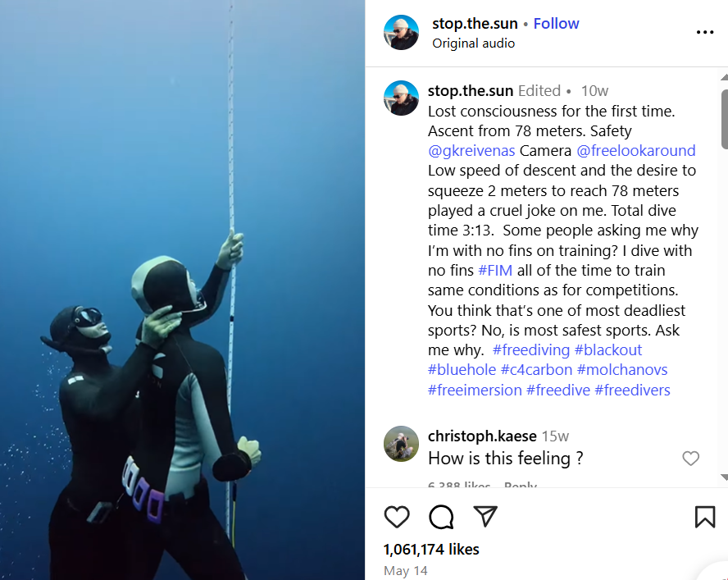The image size is (728, 580).
Task: Open the #blackout hashtag
Action: tap(608, 350)
